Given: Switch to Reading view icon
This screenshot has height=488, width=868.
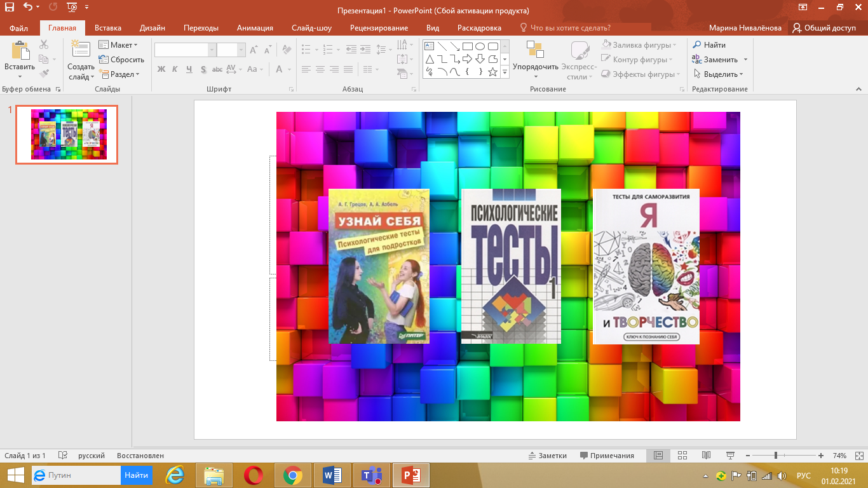Looking at the screenshot, I should coord(706,456).
